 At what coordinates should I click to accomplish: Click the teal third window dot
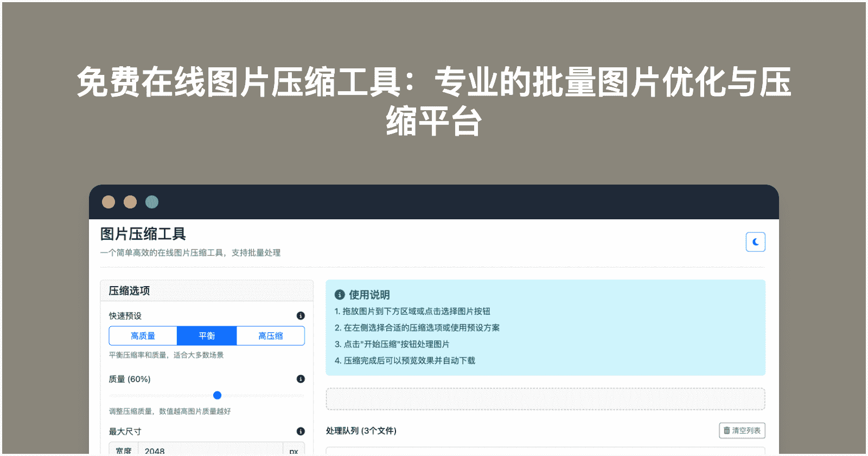pos(152,202)
